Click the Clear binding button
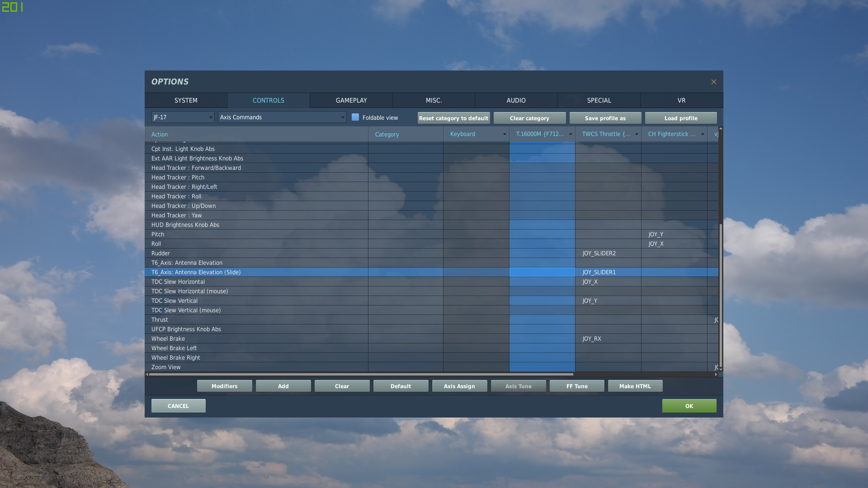868x488 pixels. tap(342, 386)
